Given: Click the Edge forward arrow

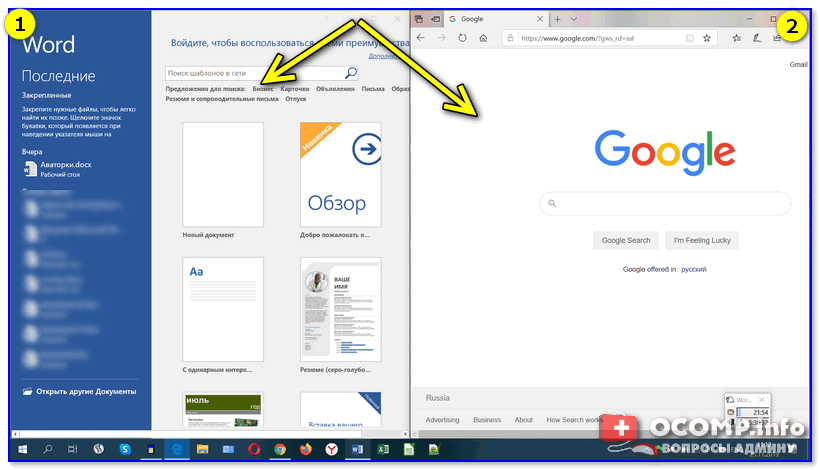Looking at the screenshot, I should coord(441,38).
